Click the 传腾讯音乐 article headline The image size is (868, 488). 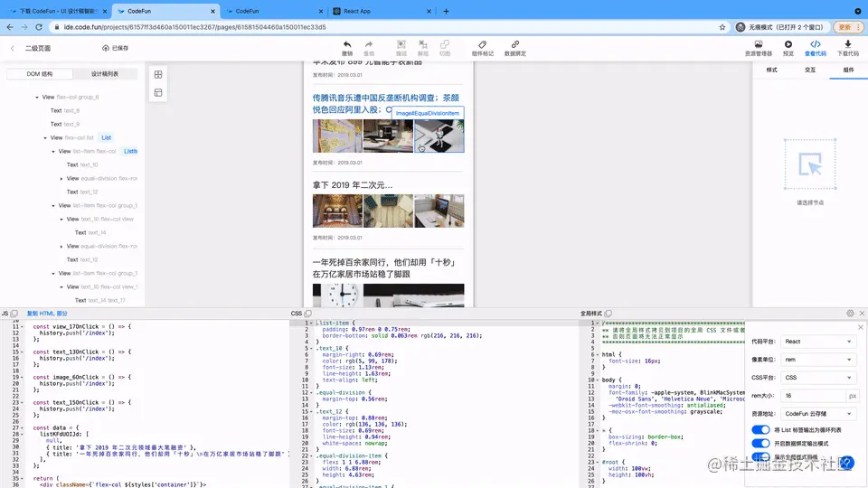coord(386,103)
